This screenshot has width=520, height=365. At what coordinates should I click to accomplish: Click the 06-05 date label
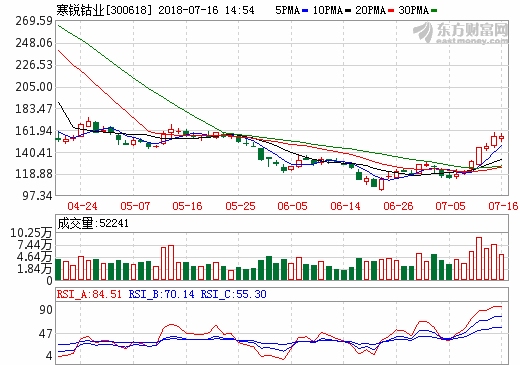(292, 206)
